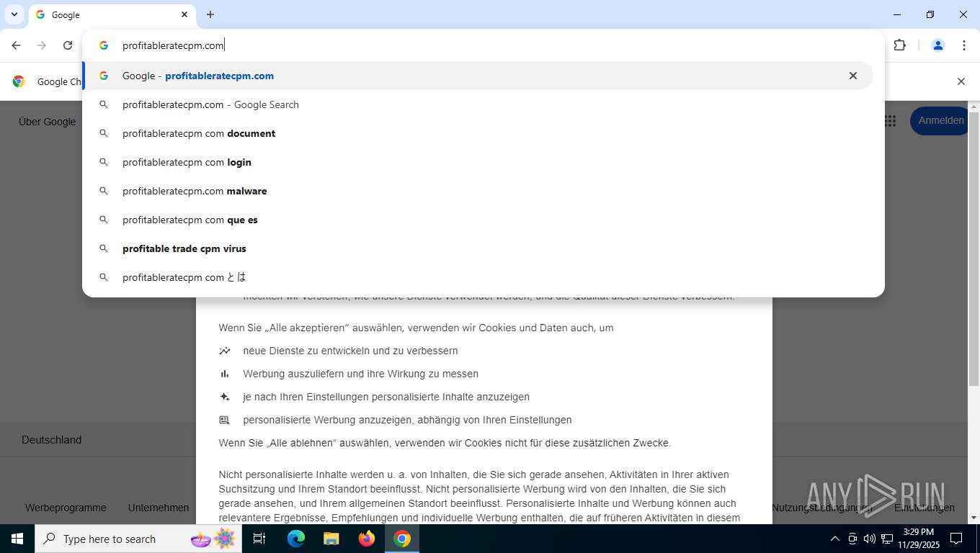Choose suggestion ending in que es
Viewport: 980px width, 553px height.
[478, 220]
